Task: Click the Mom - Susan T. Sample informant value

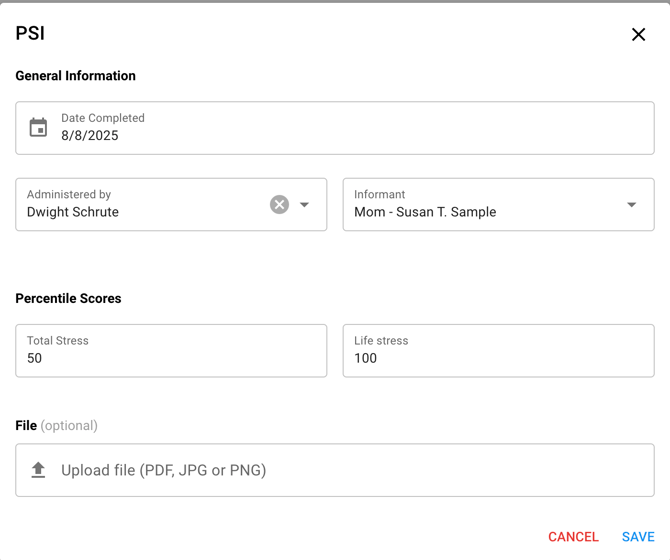Action: click(x=425, y=212)
